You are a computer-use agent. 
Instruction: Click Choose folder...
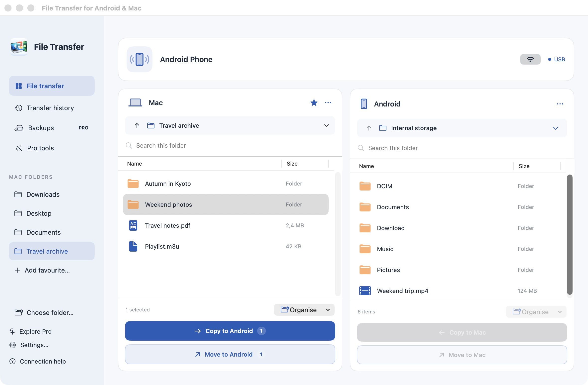click(x=44, y=313)
